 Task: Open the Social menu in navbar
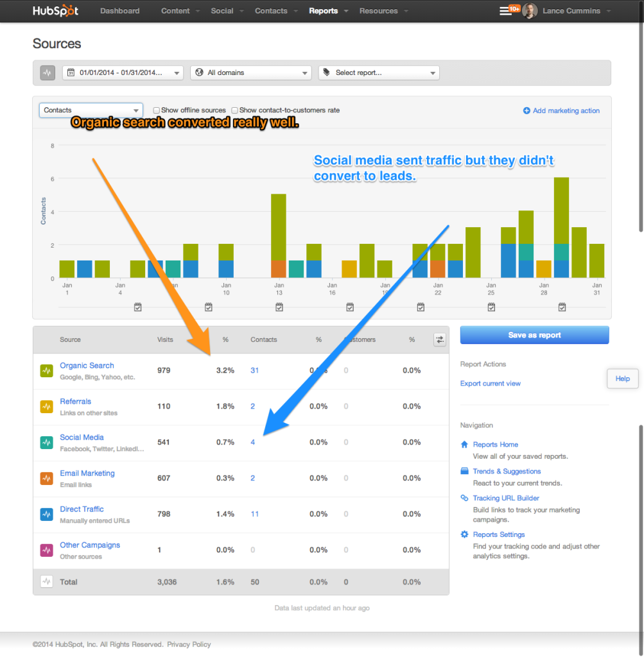click(227, 11)
